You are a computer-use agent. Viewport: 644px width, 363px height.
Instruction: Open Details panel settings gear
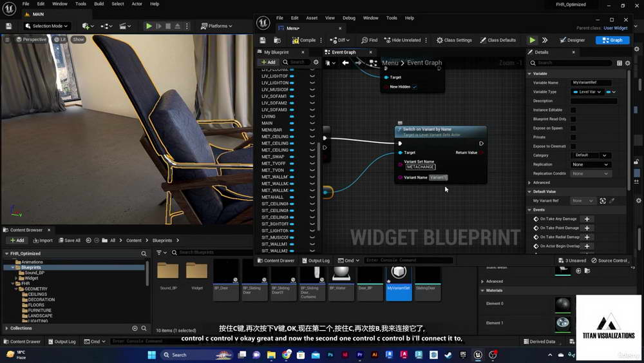point(627,63)
